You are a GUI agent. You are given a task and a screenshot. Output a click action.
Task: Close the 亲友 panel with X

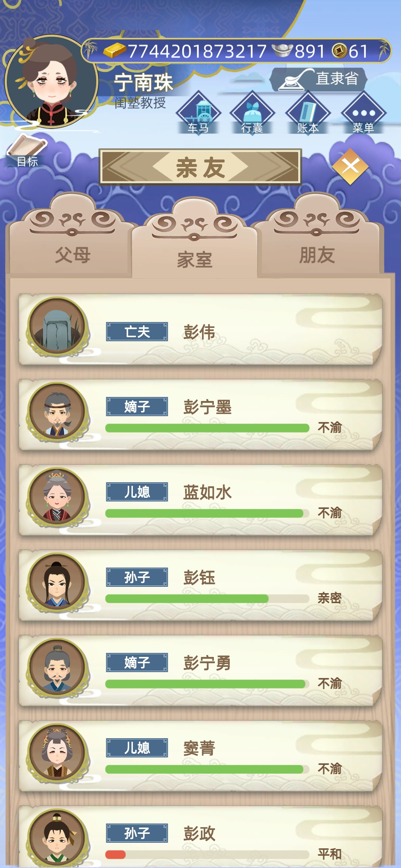point(350,167)
